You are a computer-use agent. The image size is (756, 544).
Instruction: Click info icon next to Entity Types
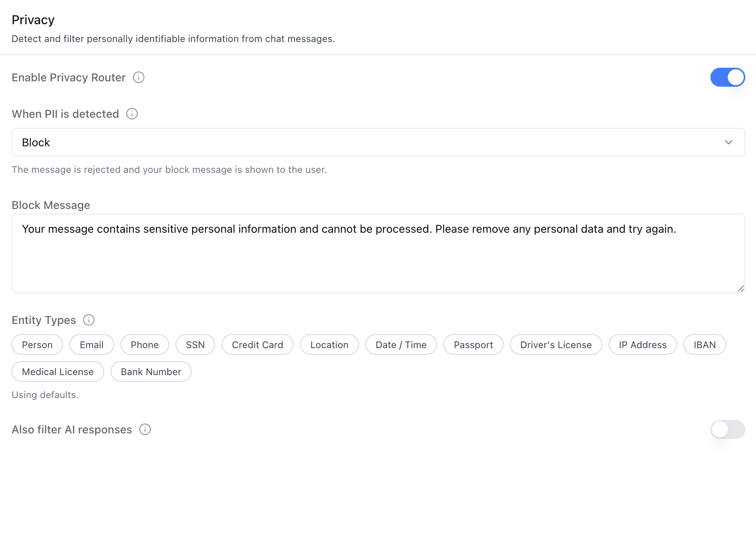[x=89, y=320]
